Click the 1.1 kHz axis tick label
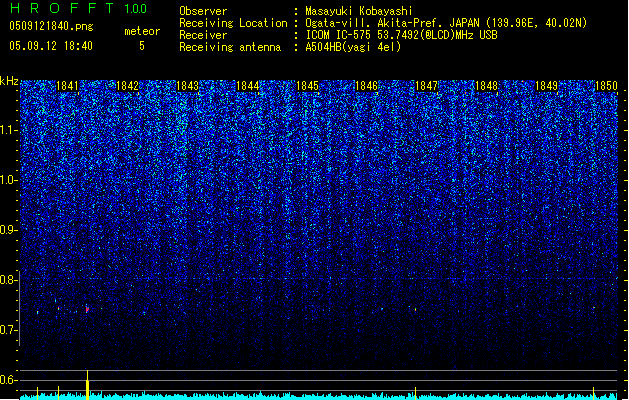The image size is (629, 400). (9, 130)
